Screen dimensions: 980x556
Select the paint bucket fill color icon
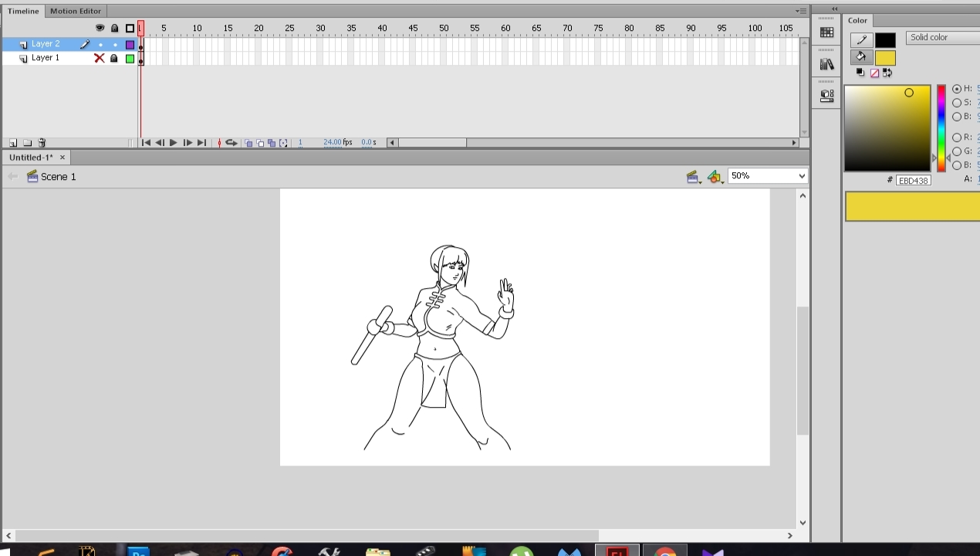tap(861, 57)
